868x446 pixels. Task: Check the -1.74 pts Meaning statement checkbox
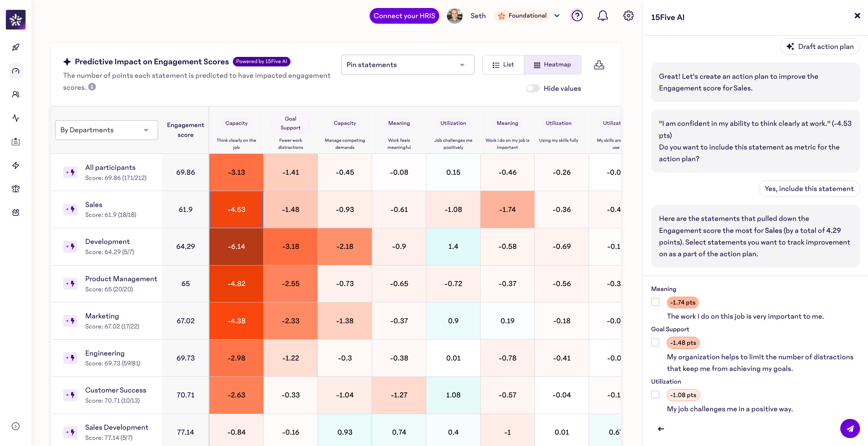pos(655,302)
